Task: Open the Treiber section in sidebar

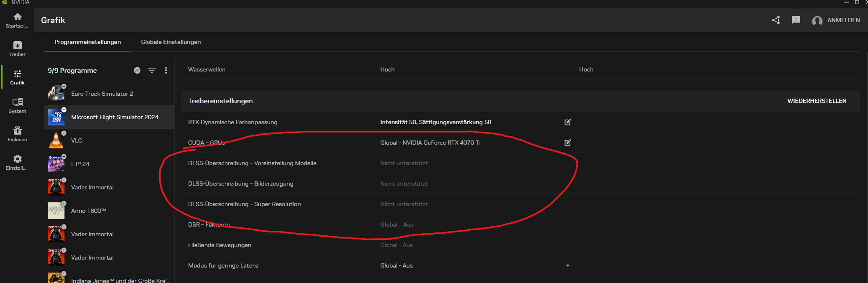Action: (17, 48)
